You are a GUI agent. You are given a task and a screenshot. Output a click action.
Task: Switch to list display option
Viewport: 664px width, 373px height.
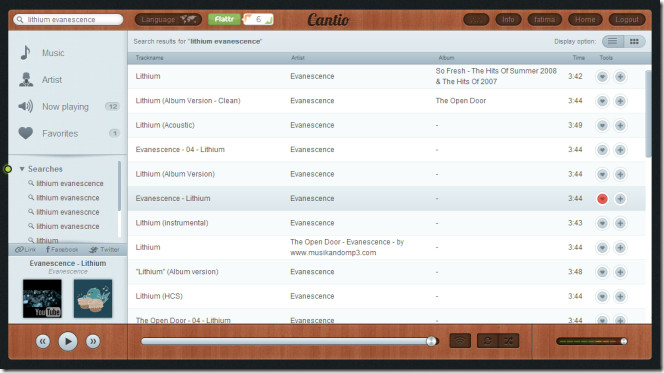tap(613, 41)
